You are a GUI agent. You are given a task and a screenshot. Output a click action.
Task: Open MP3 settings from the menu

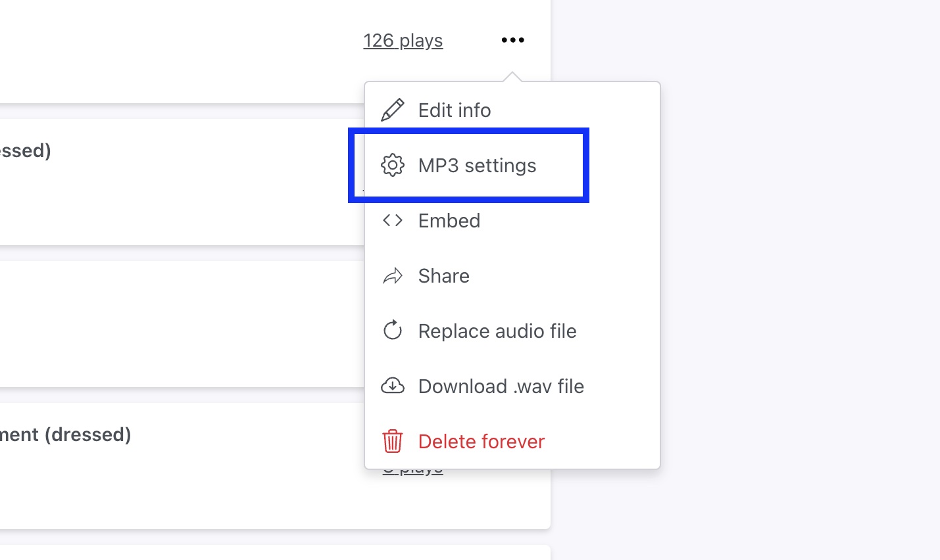[x=477, y=166]
